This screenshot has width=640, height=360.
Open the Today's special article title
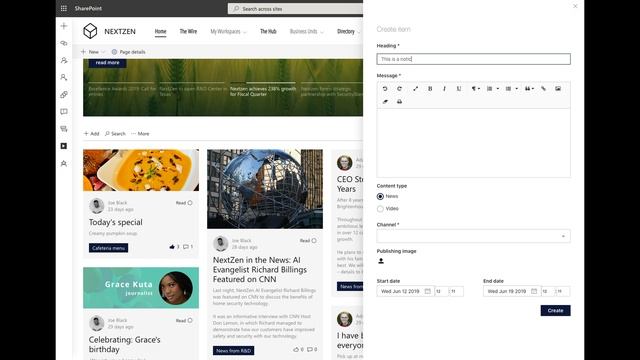[x=116, y=222]
